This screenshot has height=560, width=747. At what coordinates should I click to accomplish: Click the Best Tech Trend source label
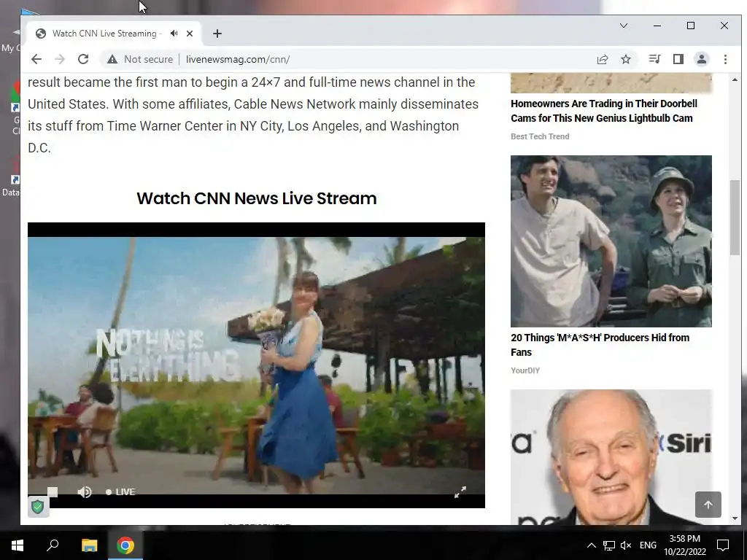[x=540, y=136]
